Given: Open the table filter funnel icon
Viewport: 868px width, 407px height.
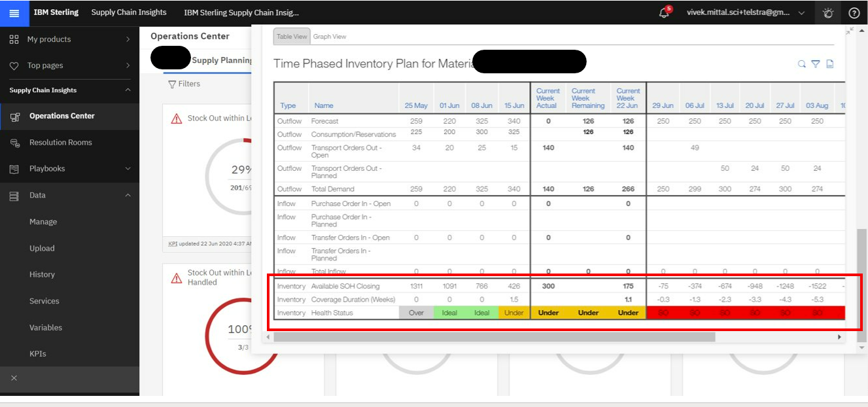Looking at the screenshot, I should tap(816, 64).
